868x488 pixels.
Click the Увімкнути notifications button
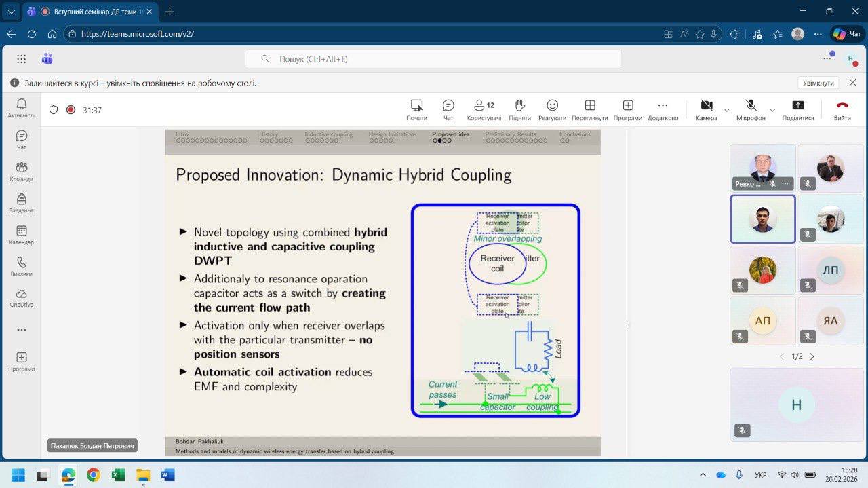click(x=818, y=83)
